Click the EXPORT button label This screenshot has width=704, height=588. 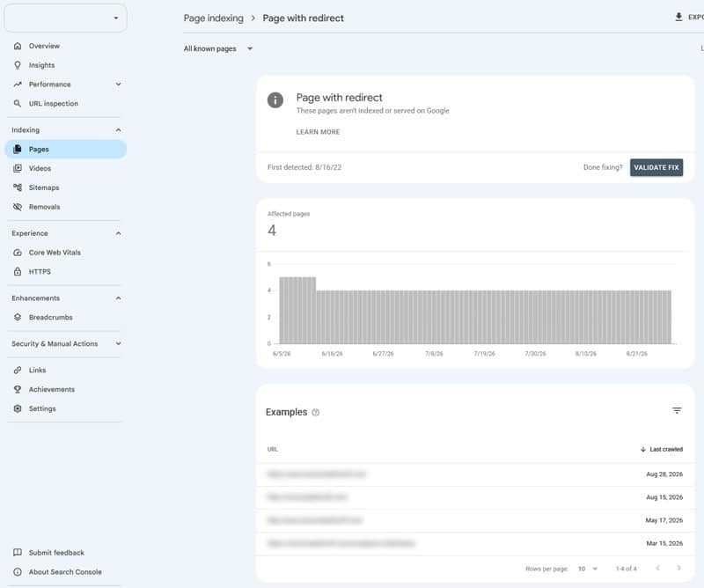pyautogui.click(x=696, y=17)
